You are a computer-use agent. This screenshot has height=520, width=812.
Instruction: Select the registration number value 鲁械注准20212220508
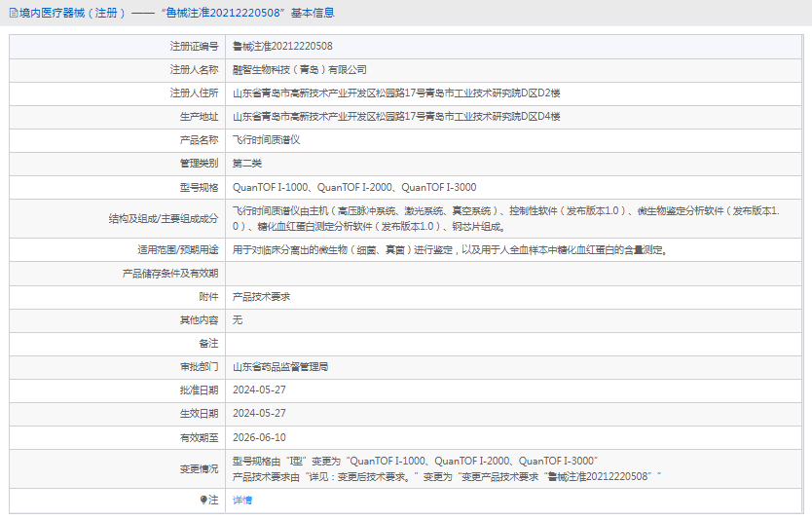click(x=282, y=47)
